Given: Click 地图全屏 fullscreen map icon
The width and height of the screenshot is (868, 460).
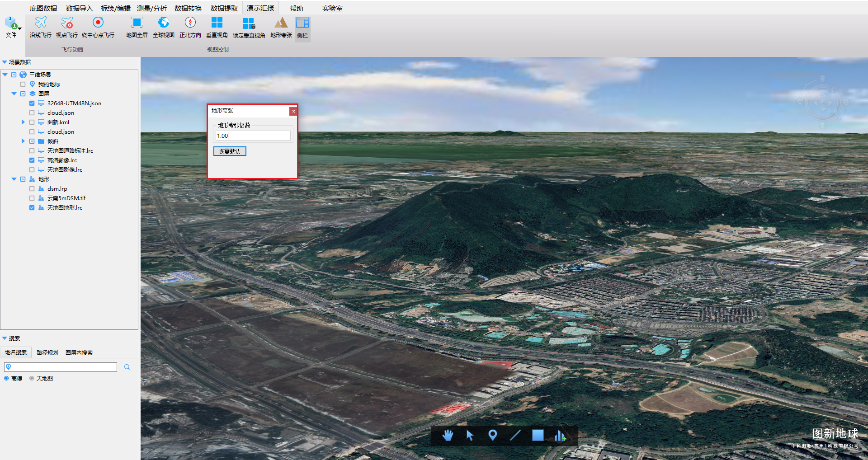Looking at the screenshot, I should tap(137, 22).
